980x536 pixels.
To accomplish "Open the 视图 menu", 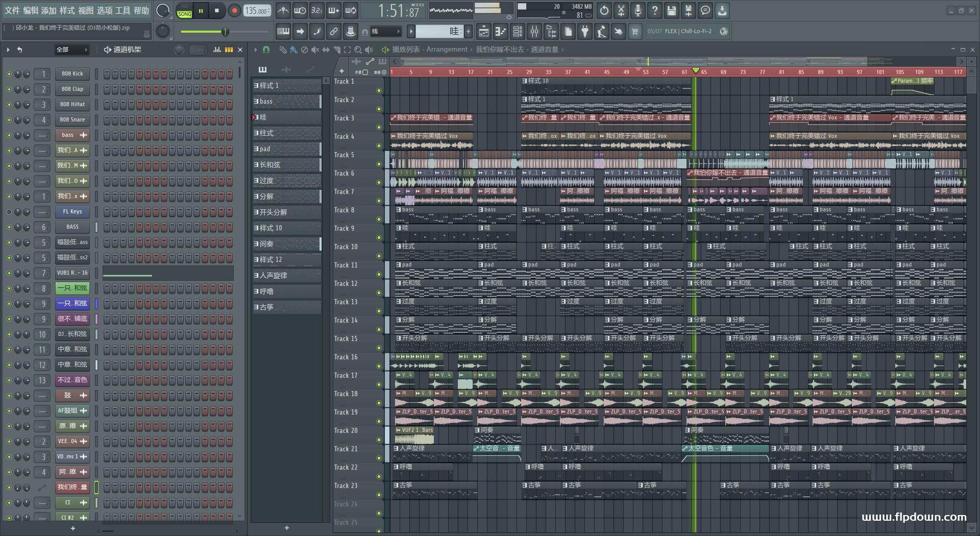I will point(86,10).
